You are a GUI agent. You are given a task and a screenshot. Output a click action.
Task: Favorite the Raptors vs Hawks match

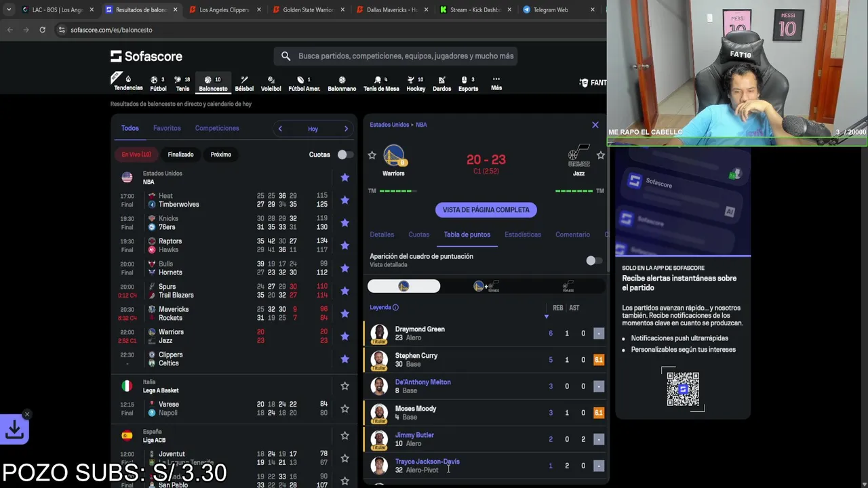coord(344,245)
